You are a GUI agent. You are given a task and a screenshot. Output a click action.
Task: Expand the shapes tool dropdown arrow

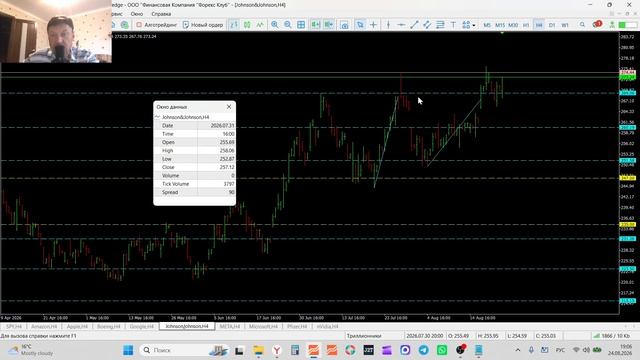(x=474, y=25)
